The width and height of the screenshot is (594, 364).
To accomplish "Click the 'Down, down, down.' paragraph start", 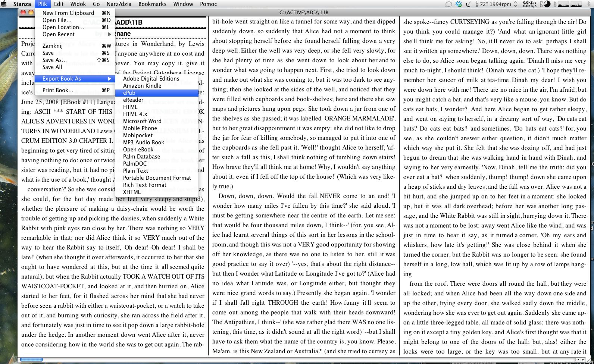I will click(246, 196).
